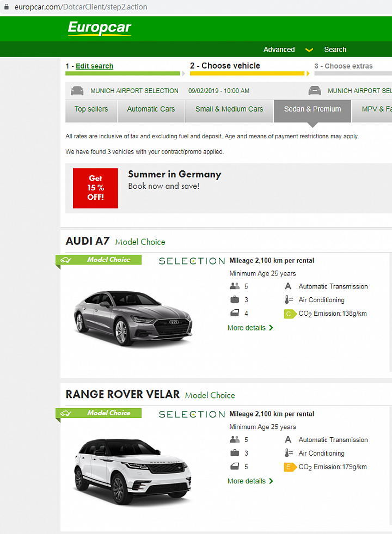392x534 pixels.
Task: Open the Advanced search option
Action: [279, 50]
